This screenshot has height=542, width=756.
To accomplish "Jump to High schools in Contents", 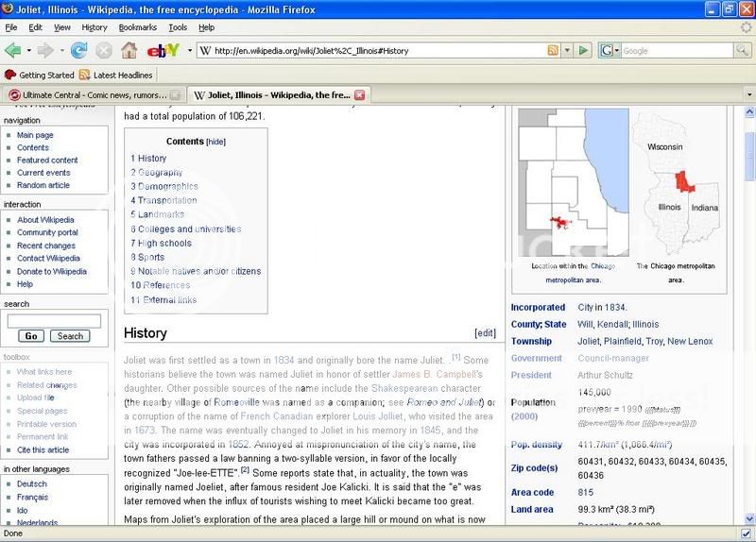I will [161, 244].
